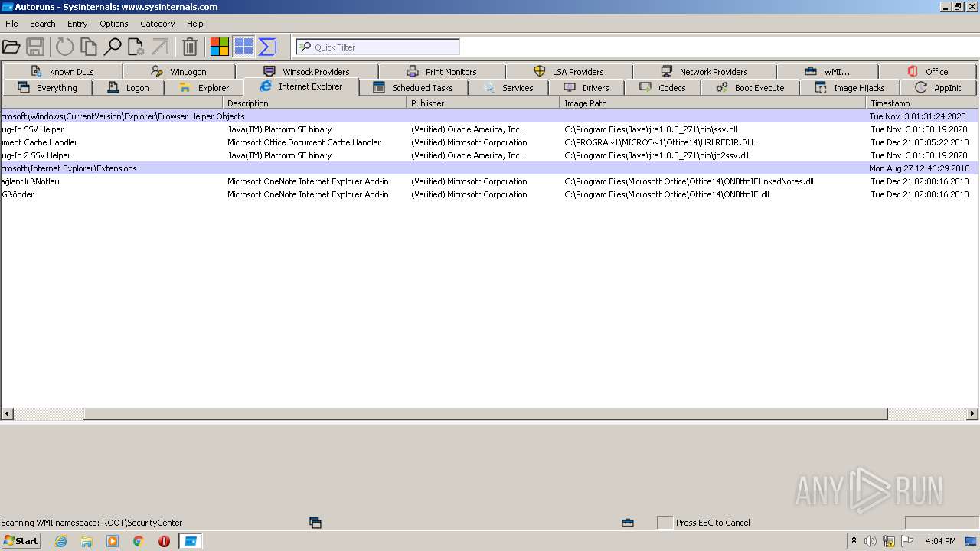This screenshot has height=551, width=980.
Task: Click the horizontal scrollbar left arrow
Action: click(8, 414)
